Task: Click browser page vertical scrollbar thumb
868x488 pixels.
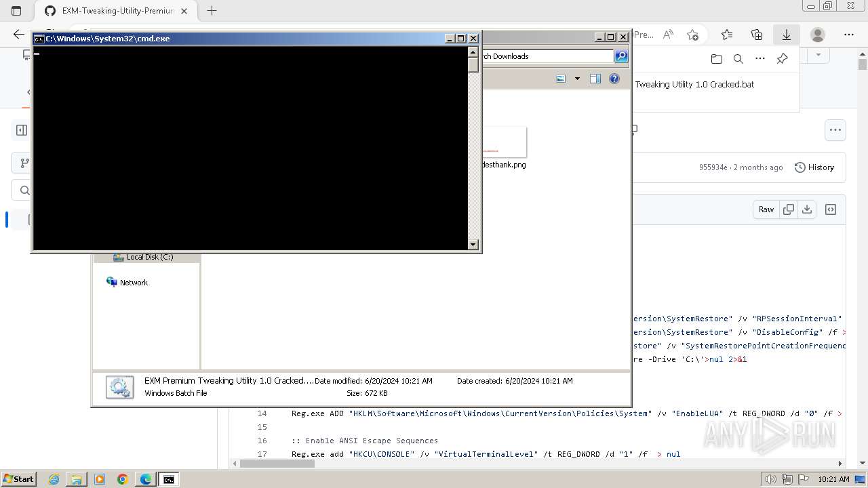Action: click(x=863, y=64)
